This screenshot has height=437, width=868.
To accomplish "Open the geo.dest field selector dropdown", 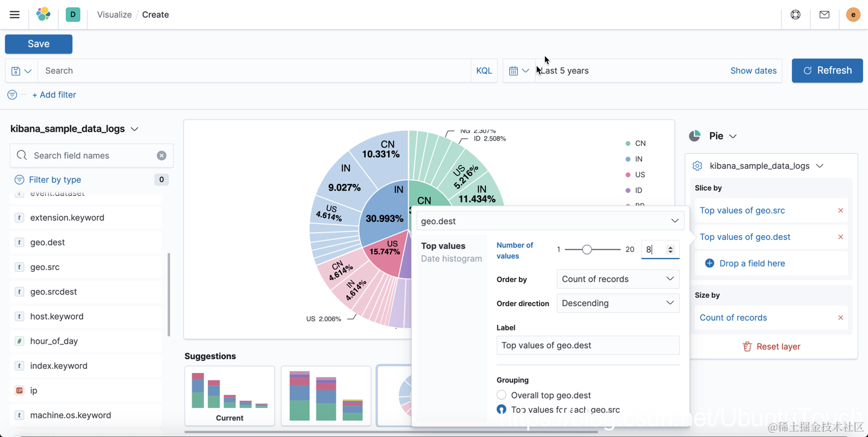I will [550, 221].
